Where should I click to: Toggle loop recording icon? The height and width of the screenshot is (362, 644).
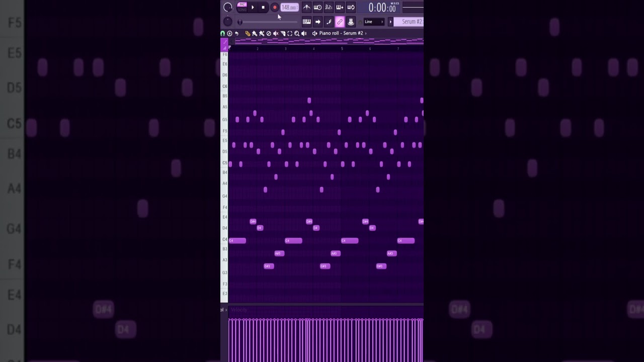pos(351,8)
